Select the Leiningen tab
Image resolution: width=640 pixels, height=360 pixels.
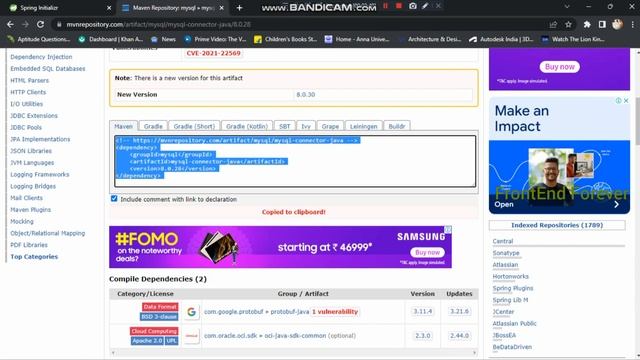[x=364, y=127]
